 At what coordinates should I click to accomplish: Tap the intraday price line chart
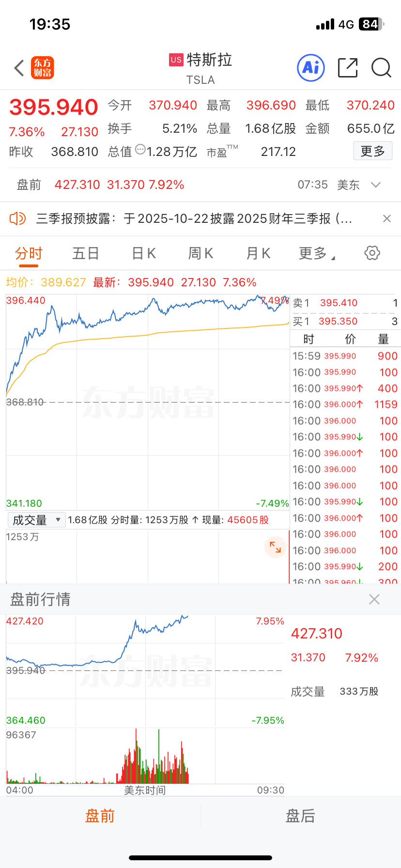[x=148, y=401]
